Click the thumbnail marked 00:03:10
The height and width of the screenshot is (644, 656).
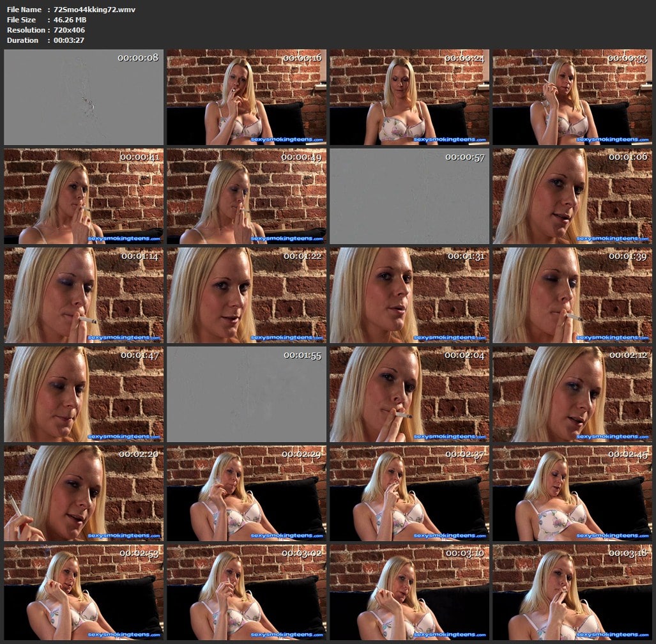point(409,592)
